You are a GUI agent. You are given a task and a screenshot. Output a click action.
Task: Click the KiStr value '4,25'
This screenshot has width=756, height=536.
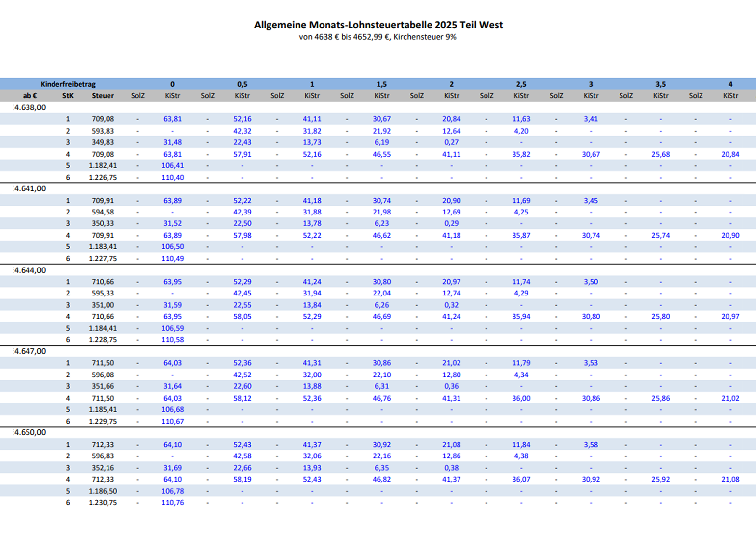tap(521, 212)
